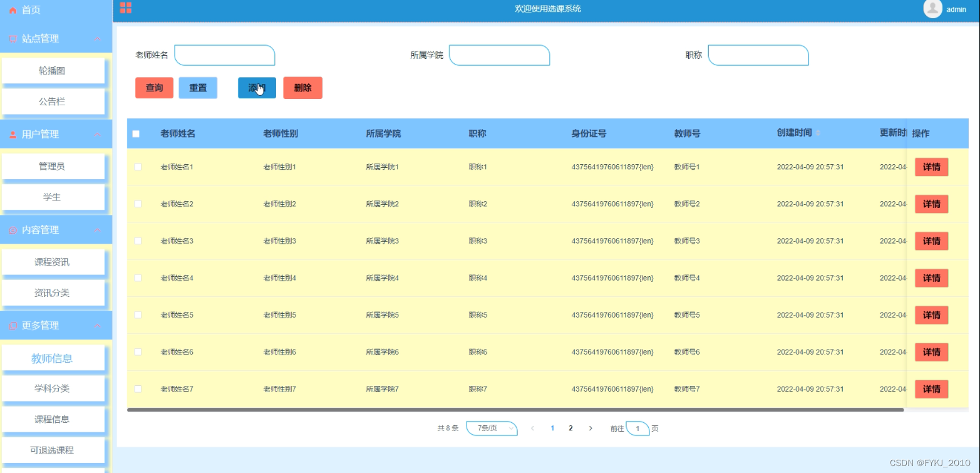
Task: Click the admin avatar picture
Action: click(x=933, y=8)
